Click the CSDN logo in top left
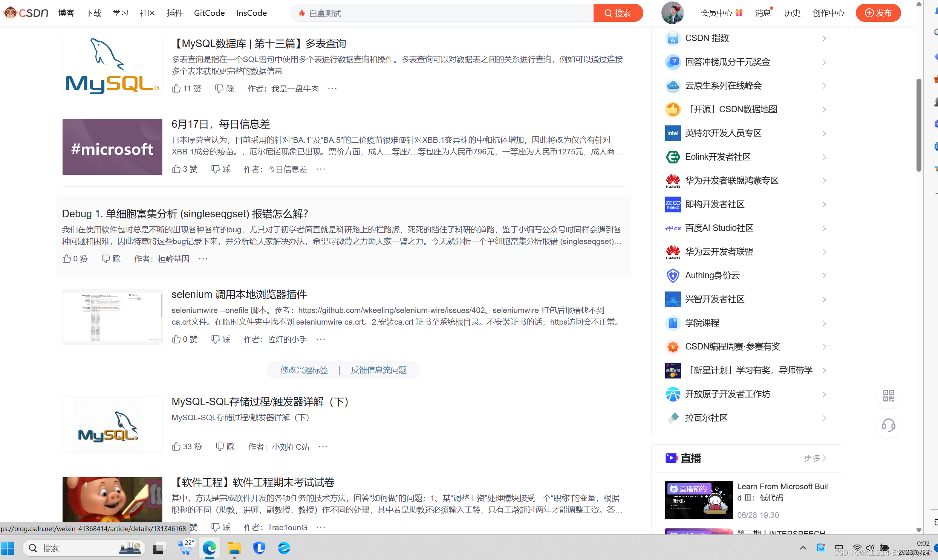The width and height of the screenshot is (938, 560). pyautogui.click(x=25, y=12)
